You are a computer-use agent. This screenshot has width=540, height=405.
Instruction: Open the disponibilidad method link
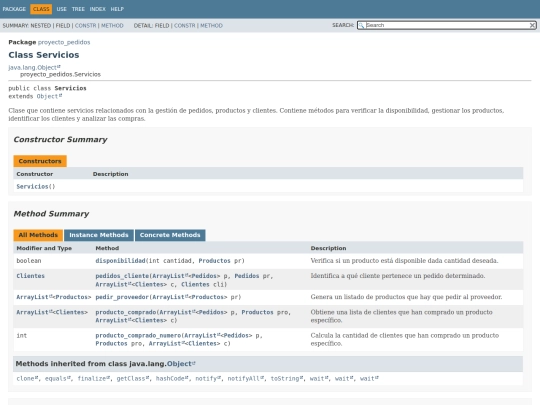[120, 261]
